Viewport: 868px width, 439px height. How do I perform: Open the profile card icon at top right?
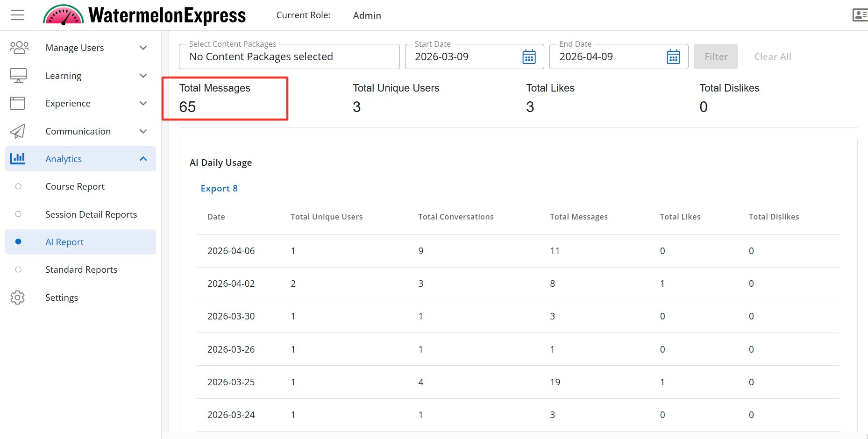pyautogui.click(x=860, y=15)
